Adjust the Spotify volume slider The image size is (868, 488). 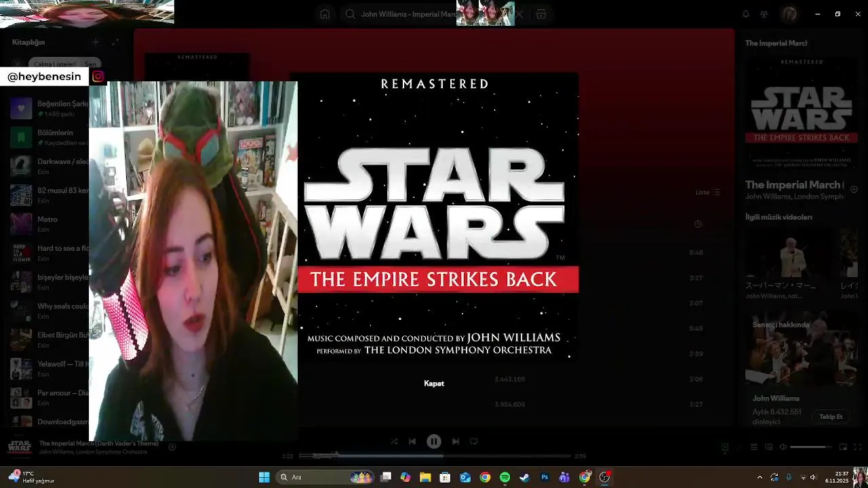pos(811,447)
